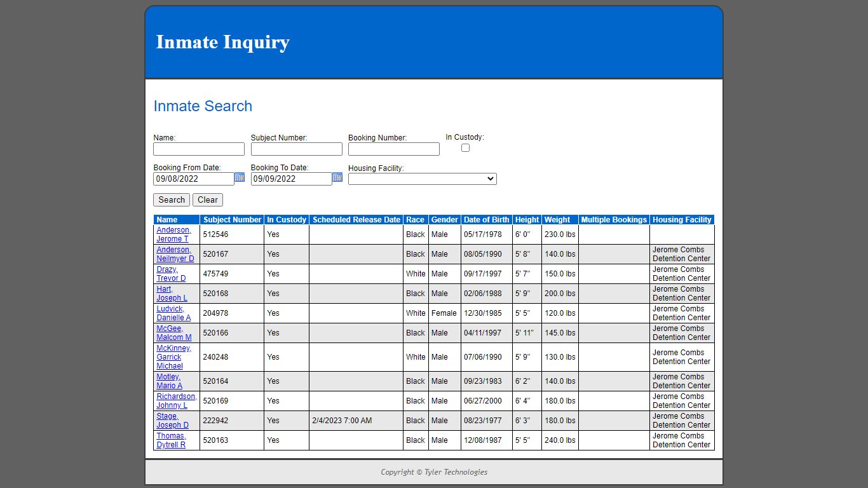Open inmate McKinney, Garrick Michael record
The height and width of the screenshot is (488, 868).
(x=173, y=357)
